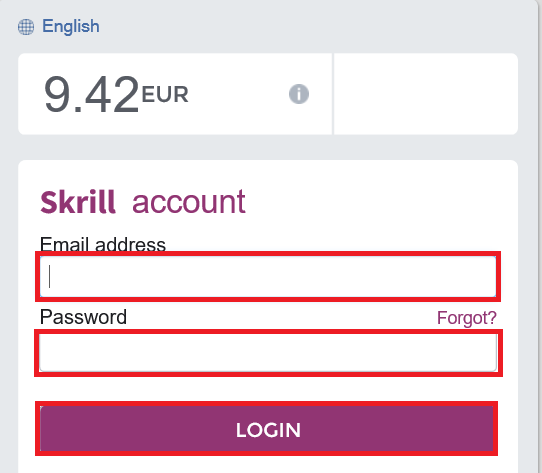The width and height of the screenshot is (542, 473).
Task: Open the Forgot? password link
Action: [x=467, y=318]
